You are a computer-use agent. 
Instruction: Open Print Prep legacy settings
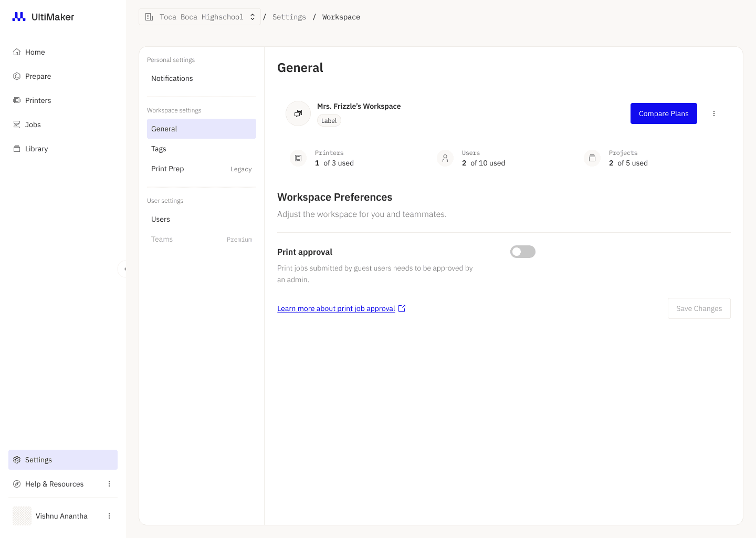[202, 169]
